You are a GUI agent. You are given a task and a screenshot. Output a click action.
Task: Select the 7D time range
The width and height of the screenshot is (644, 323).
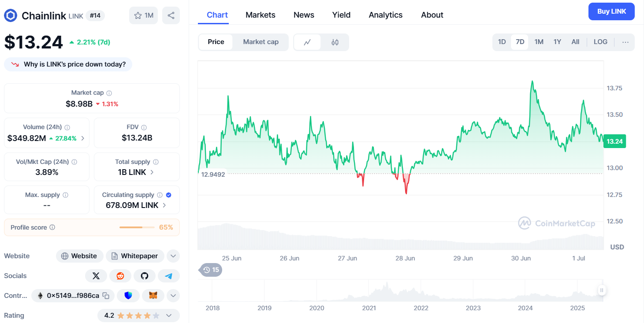520,42
